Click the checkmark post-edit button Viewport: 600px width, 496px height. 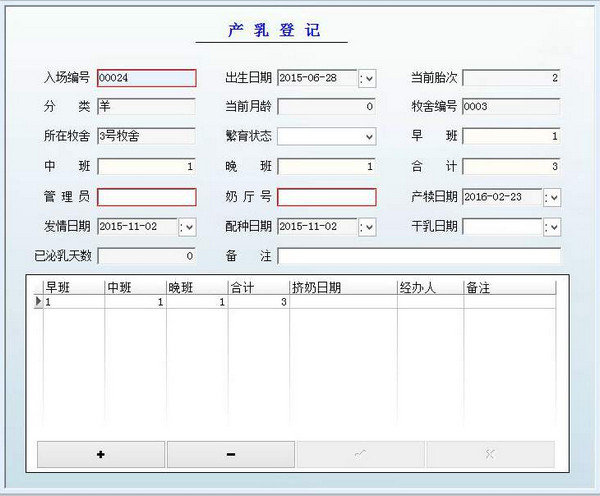point(360,454)
